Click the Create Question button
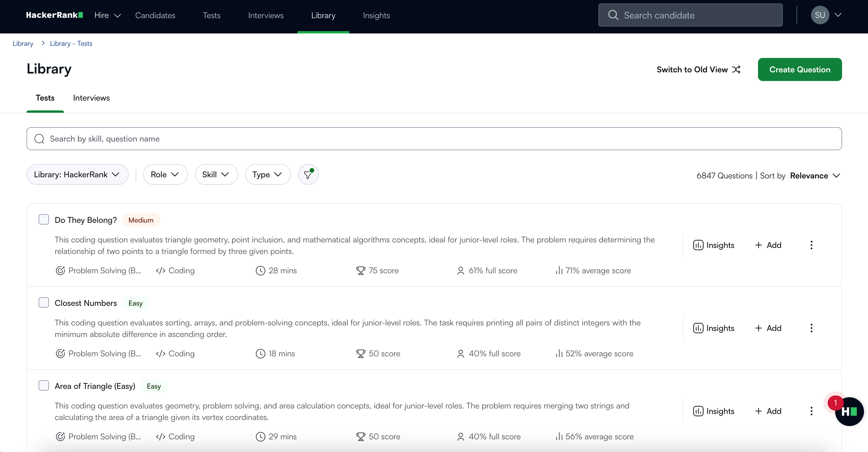The width and height of the screenshot is (868, 452). pos(799,69)
